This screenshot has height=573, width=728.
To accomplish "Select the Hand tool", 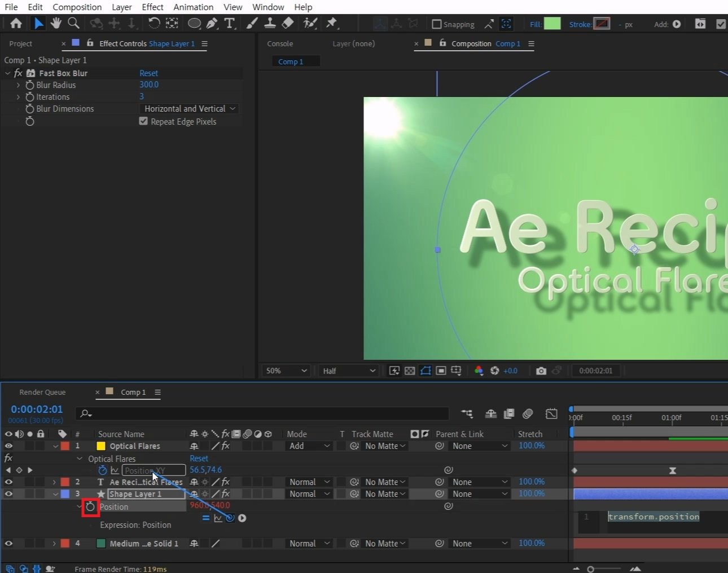I will (55, 23).
